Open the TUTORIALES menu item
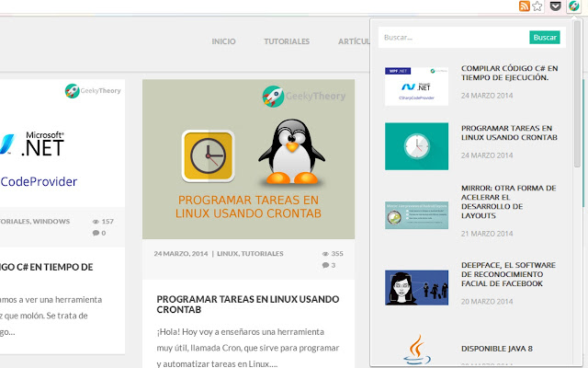The image size is (588, 368). click(x=287, y=41)
